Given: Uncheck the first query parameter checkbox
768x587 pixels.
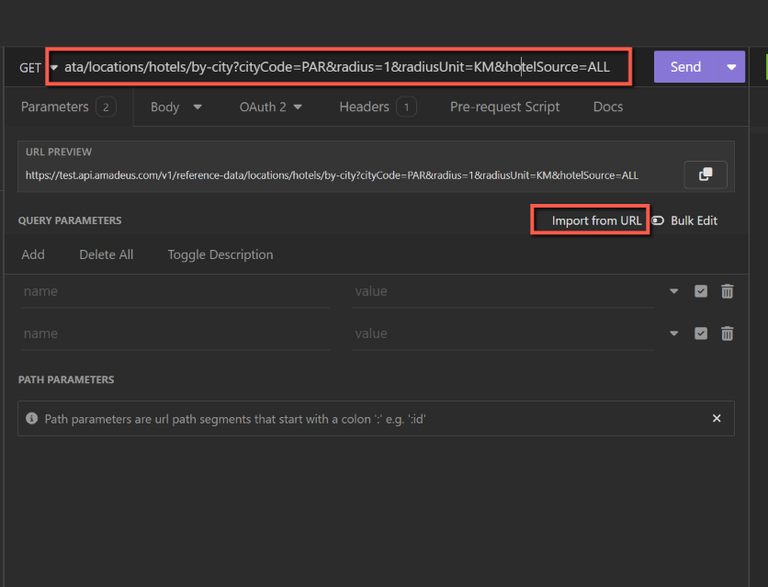Looking at the screenshot, I should point(701,291).
